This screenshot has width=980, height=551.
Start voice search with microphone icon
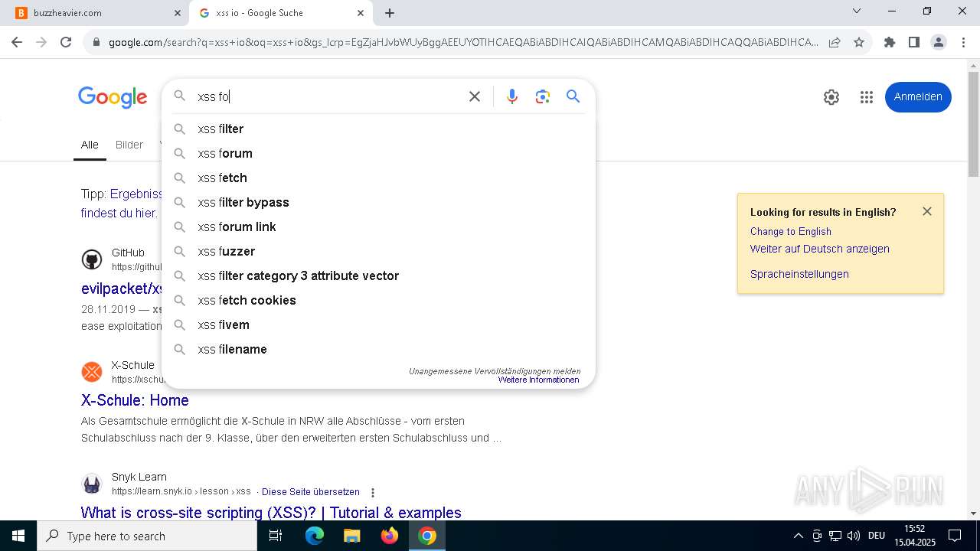[512, 96]
